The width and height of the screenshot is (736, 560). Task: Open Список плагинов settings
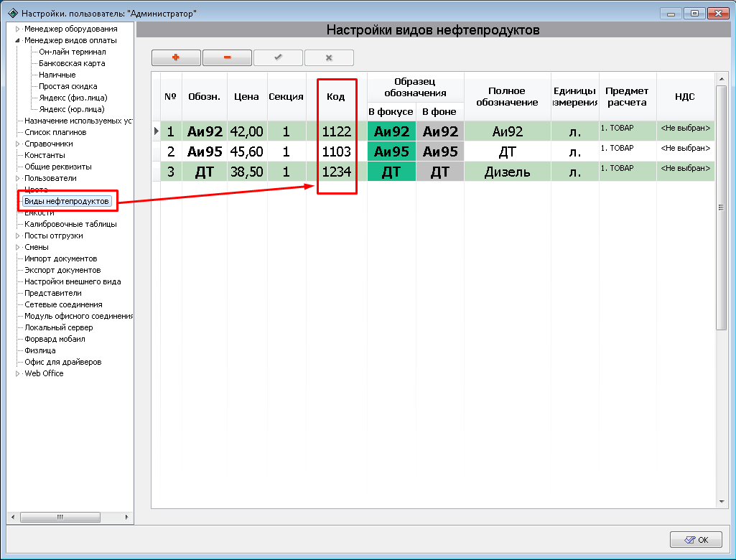click(55, 132)
